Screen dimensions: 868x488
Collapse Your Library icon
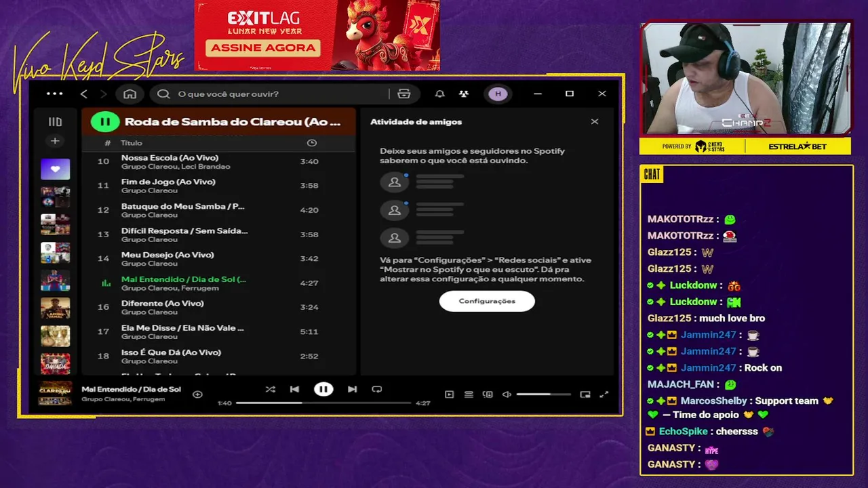[x=55, y=122]
